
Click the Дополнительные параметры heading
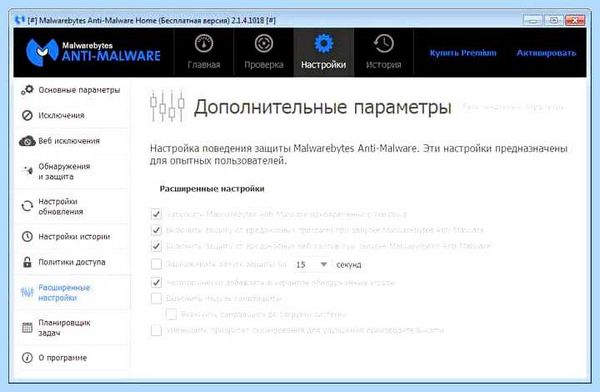pyautogui.click(x=323, y=107)
